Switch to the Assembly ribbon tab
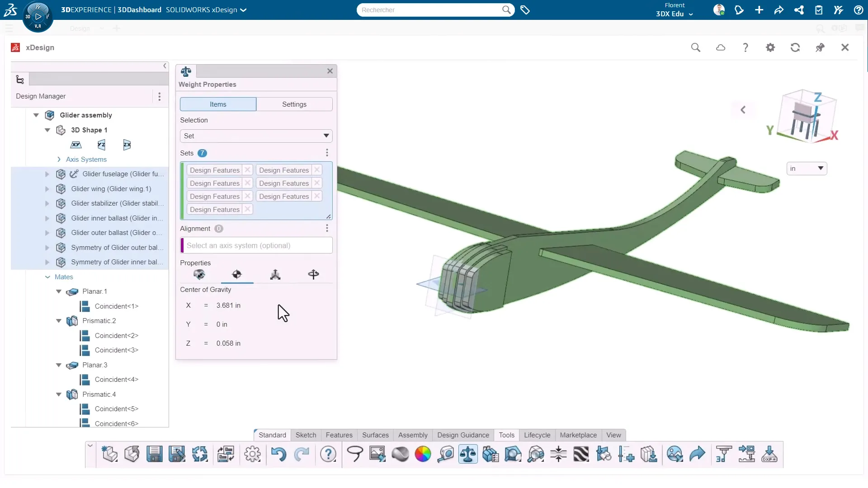Image resolution: width=868 pixels, height=488 pixels. click(412, 435)
